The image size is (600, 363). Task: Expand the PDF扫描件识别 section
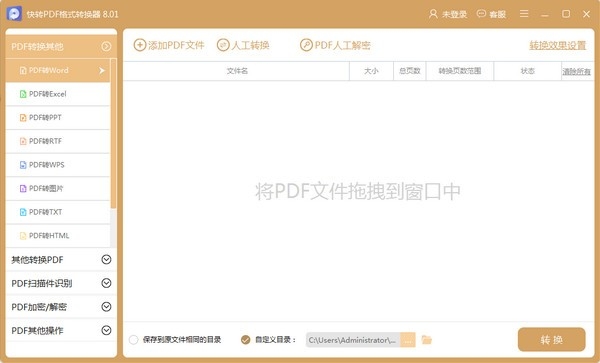pos(61,283)
